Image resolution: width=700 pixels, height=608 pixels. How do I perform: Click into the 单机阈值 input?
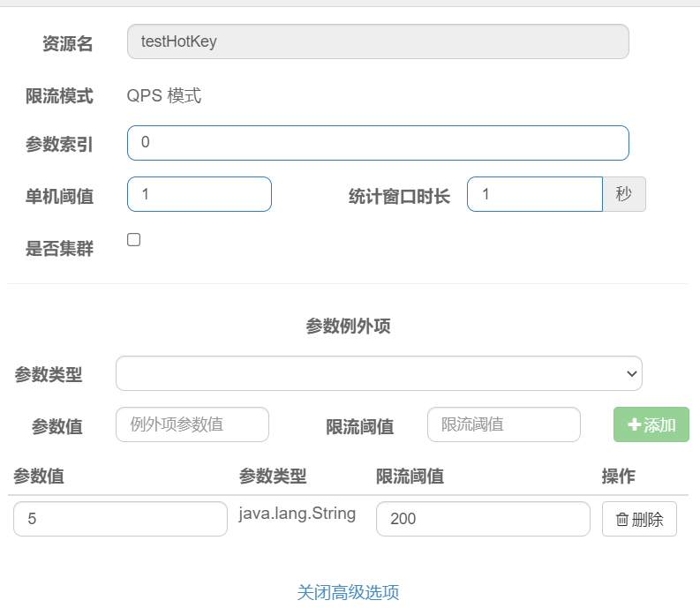199,194
